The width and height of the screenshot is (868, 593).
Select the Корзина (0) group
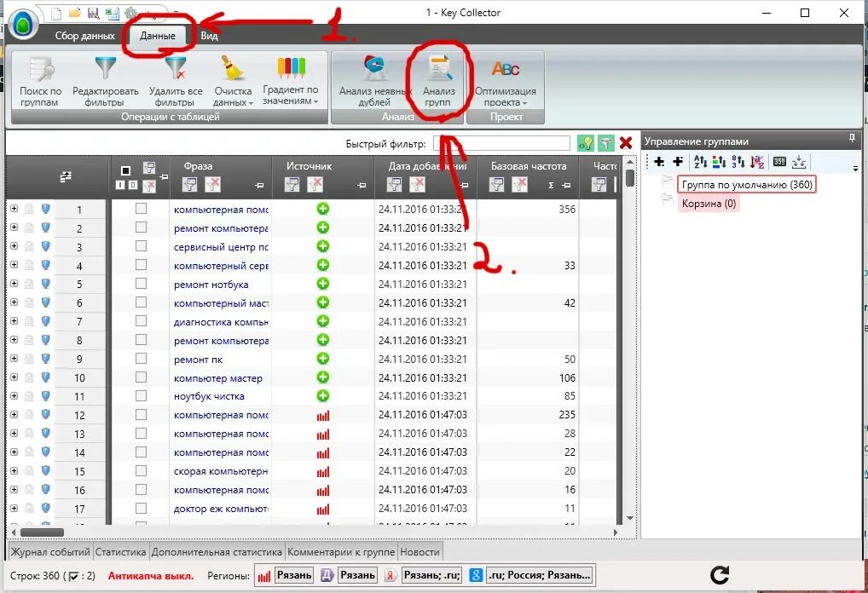click(x=709, y=204)
